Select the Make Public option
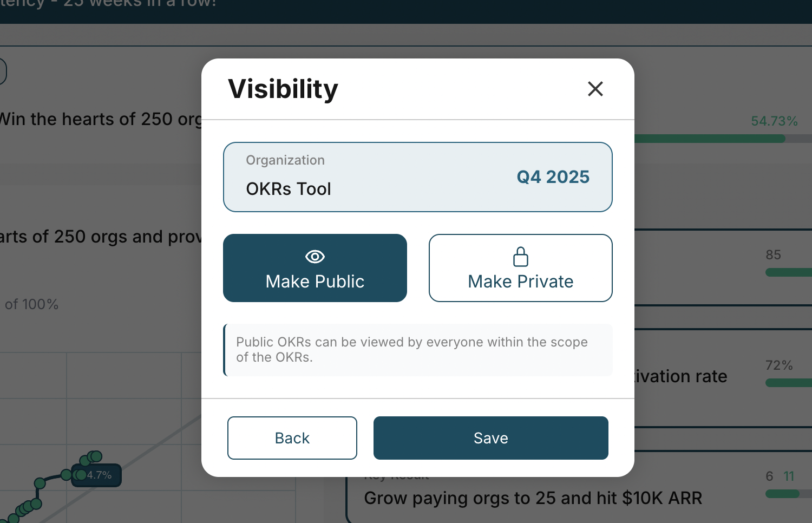 [315, 268]
